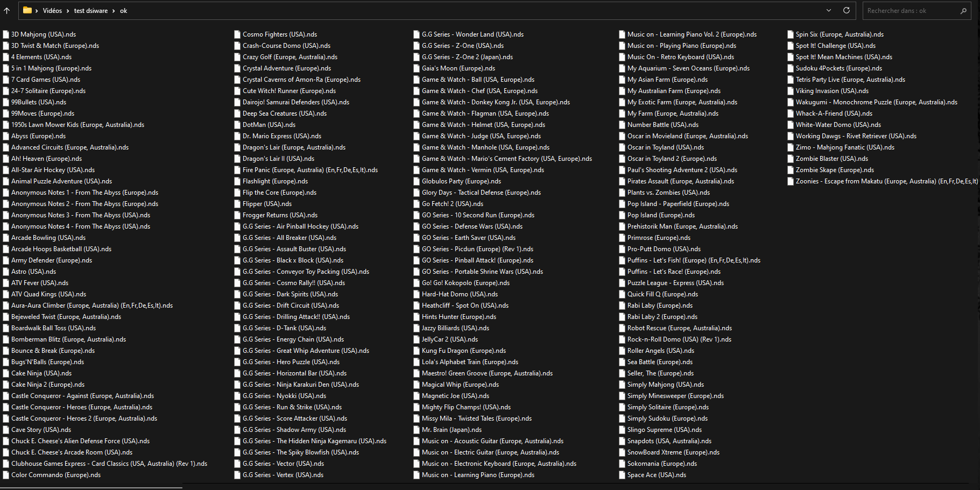
Task: Click Deep Sea Creatures (USA).nds
Action: point(285,113)
